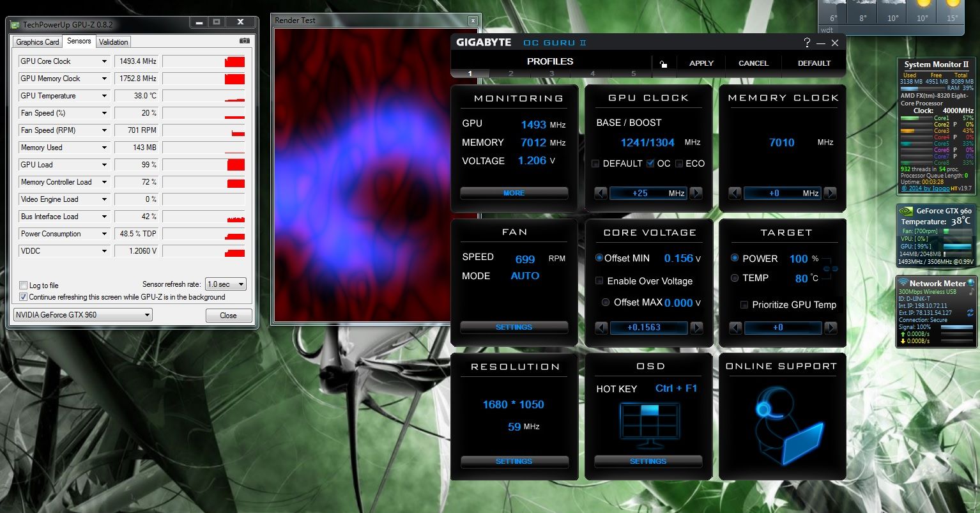
Task: Take a GPU-Z screenshot with camera icon
Action: [245, 41]
